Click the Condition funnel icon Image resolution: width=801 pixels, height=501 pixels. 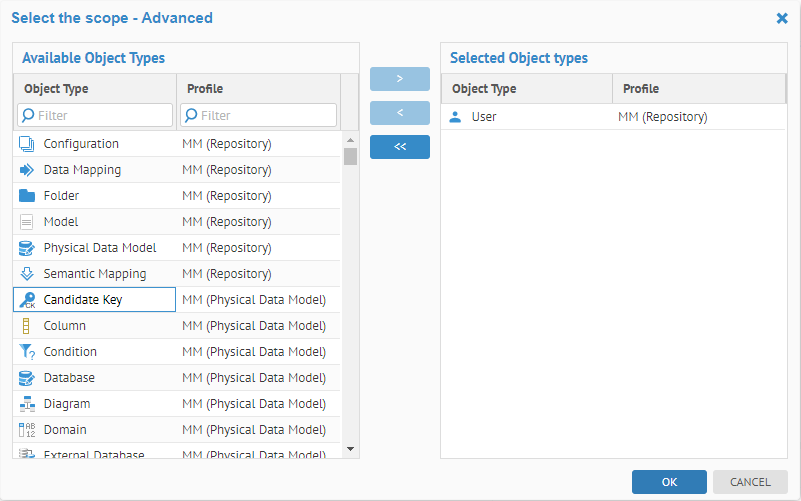[x=27, y=352]
